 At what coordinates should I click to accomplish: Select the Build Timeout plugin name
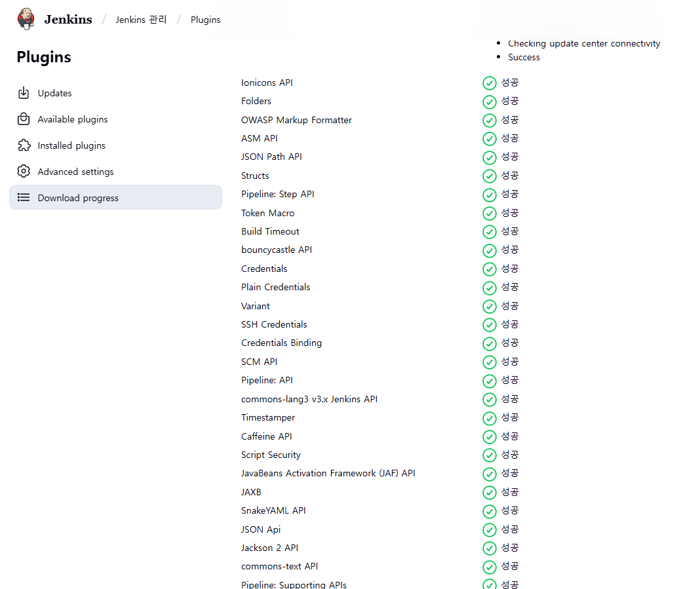point(270,231)
